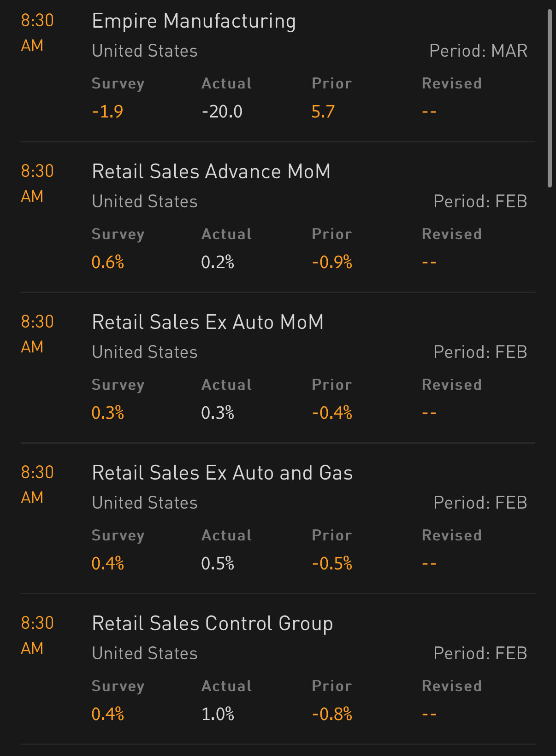Image resolution: width=556 pixels, height=756 pixels.
Task: Tap Empire Manufacturing actual value -20.0
Action: [x=222, y=111]
